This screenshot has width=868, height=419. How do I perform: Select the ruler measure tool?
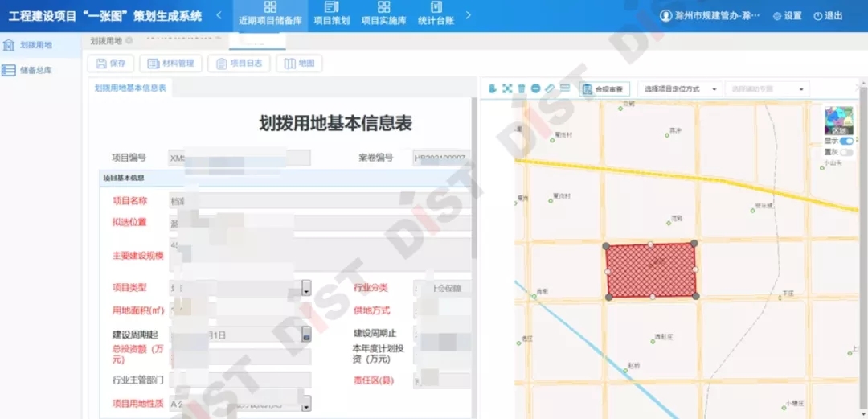click(550, 88)
